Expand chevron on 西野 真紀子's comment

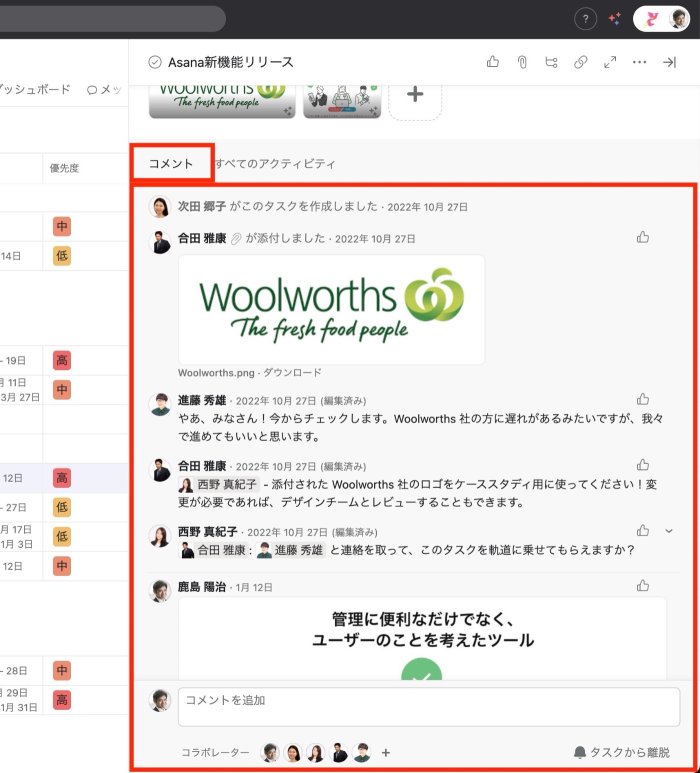tap(669, 531)
